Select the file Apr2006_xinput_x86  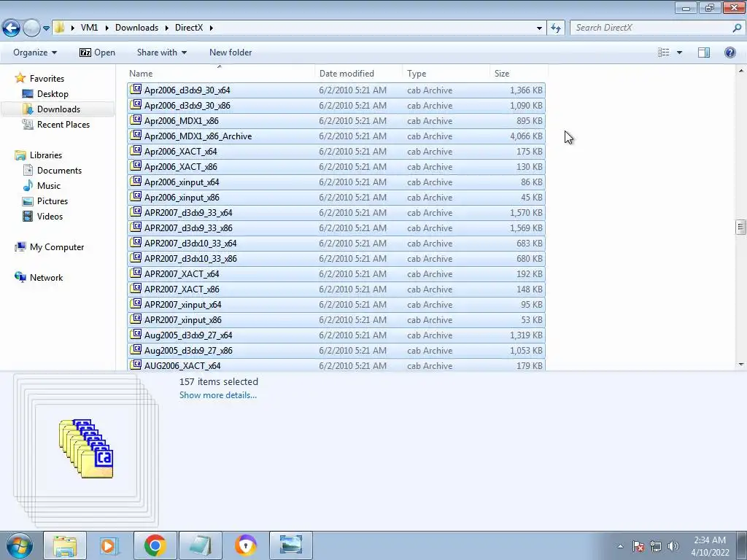pos(336,197)
